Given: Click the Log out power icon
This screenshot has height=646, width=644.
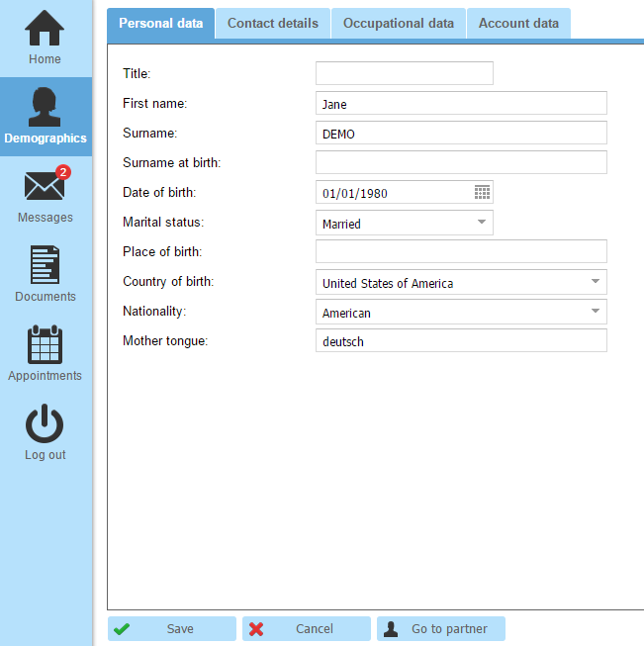Looking at the screenshot, I should (x=45, y=423).
